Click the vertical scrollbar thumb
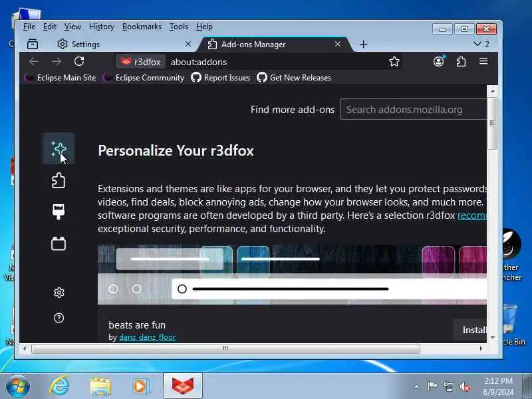This screenshot has width=532, height=399. pyautogui.click(x=492, y=123)
